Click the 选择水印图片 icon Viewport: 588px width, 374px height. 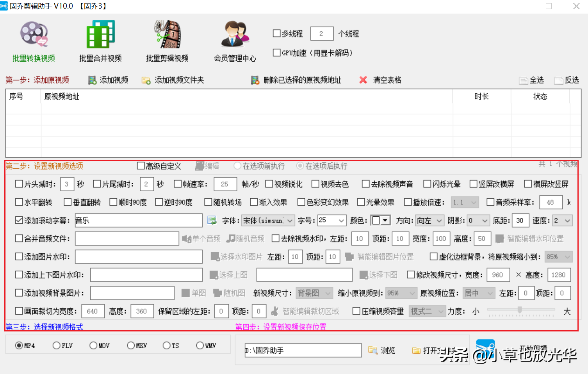(x=215, y=256)
